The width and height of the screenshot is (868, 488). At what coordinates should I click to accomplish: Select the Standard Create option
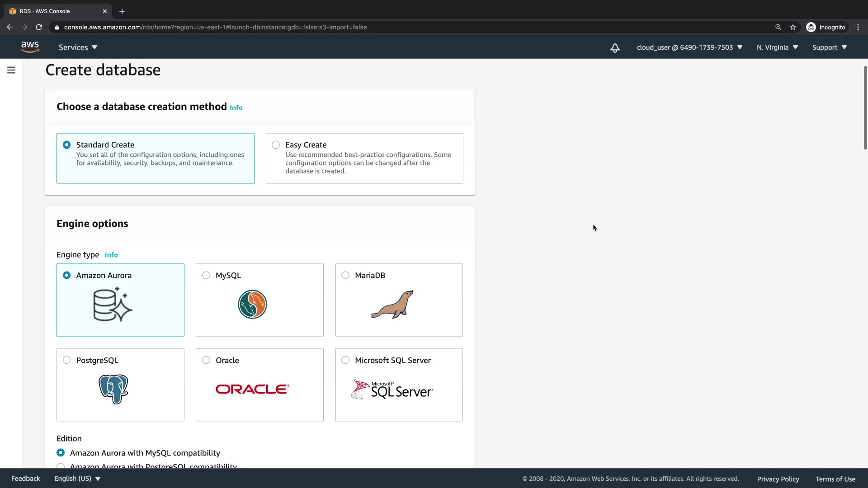(67, 145)
